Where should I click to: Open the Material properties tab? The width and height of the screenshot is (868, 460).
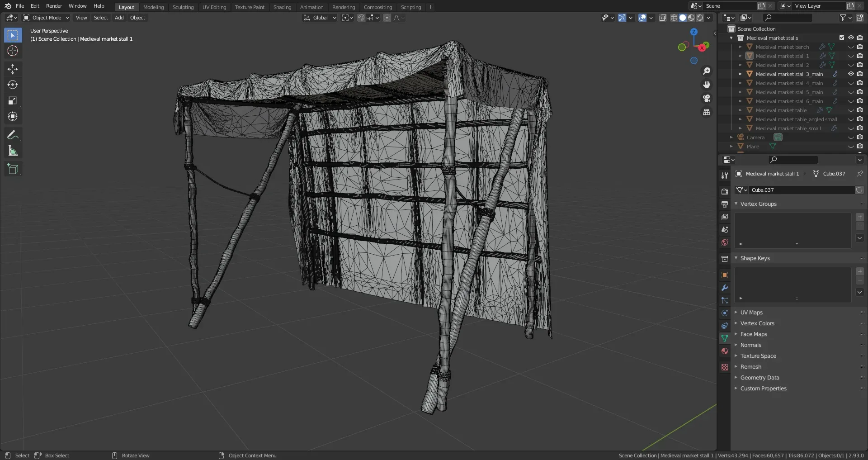pyautogui.click(x=725, y=351)
